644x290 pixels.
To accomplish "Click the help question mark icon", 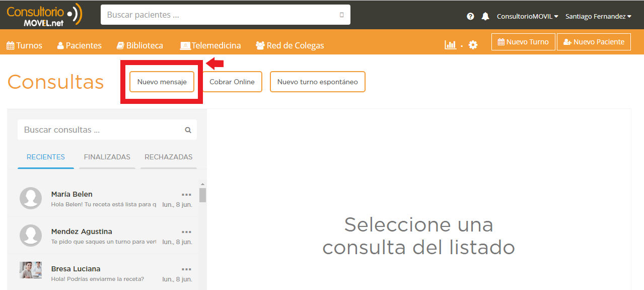I will click(x=470, y=16).
